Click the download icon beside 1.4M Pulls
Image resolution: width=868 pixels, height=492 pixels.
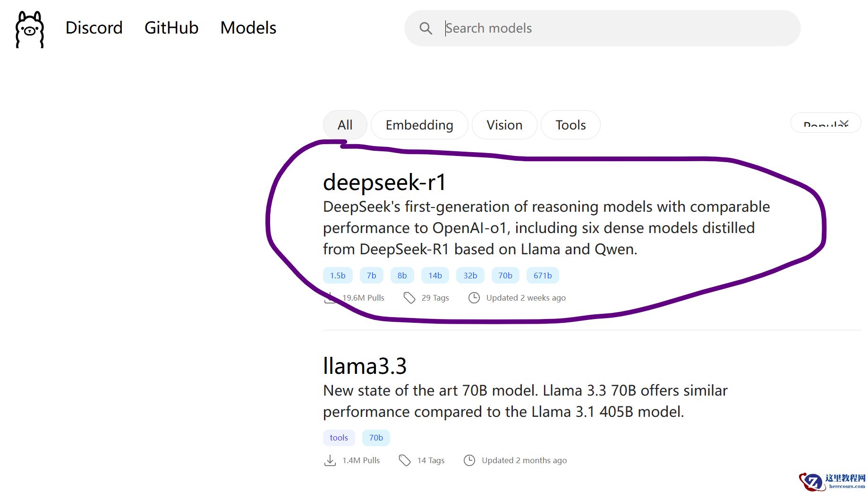tap(330, 460)
